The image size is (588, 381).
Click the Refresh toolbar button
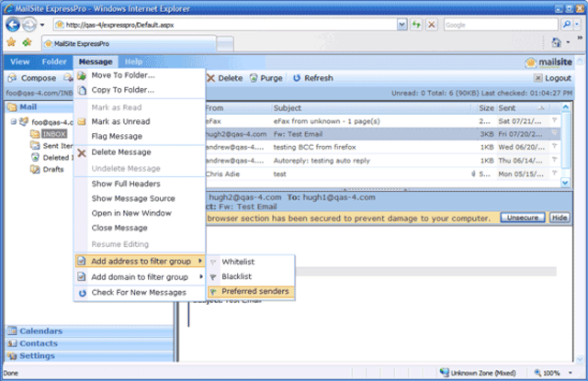312,78
